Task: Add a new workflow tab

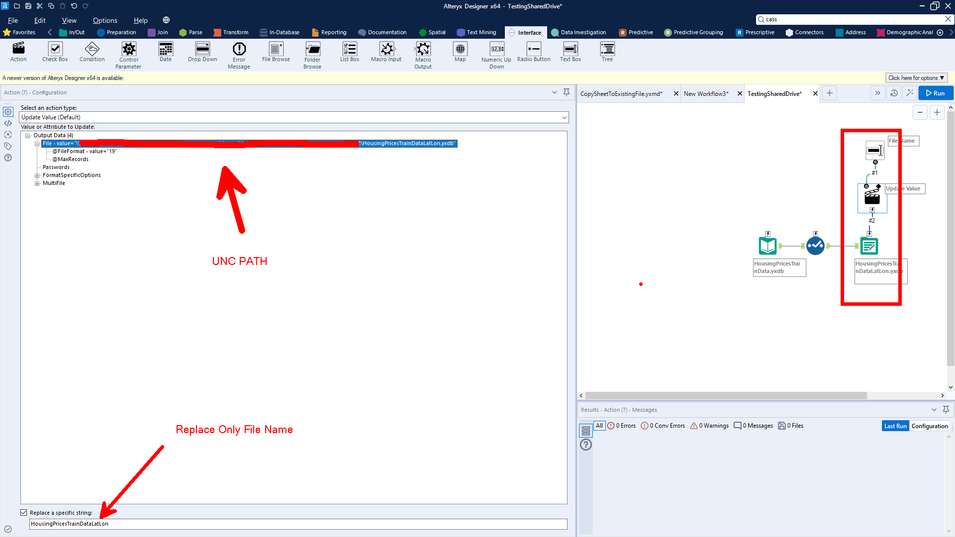Action: [x=829, y=93]
